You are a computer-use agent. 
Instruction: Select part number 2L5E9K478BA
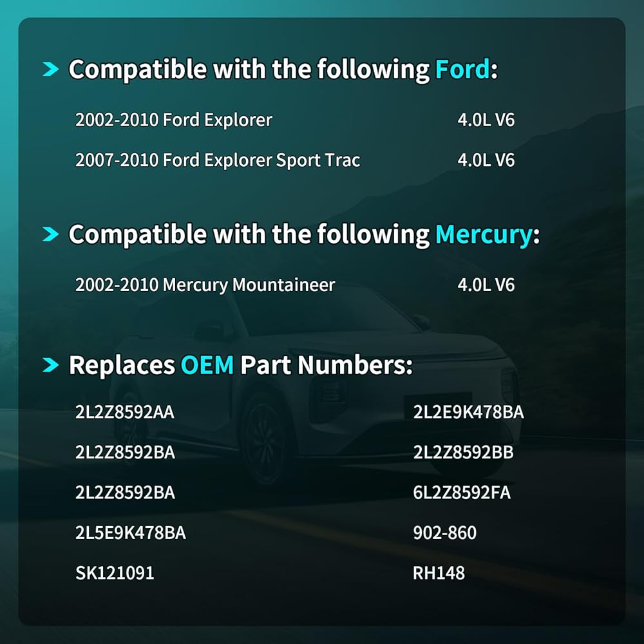tap(131, 533)
